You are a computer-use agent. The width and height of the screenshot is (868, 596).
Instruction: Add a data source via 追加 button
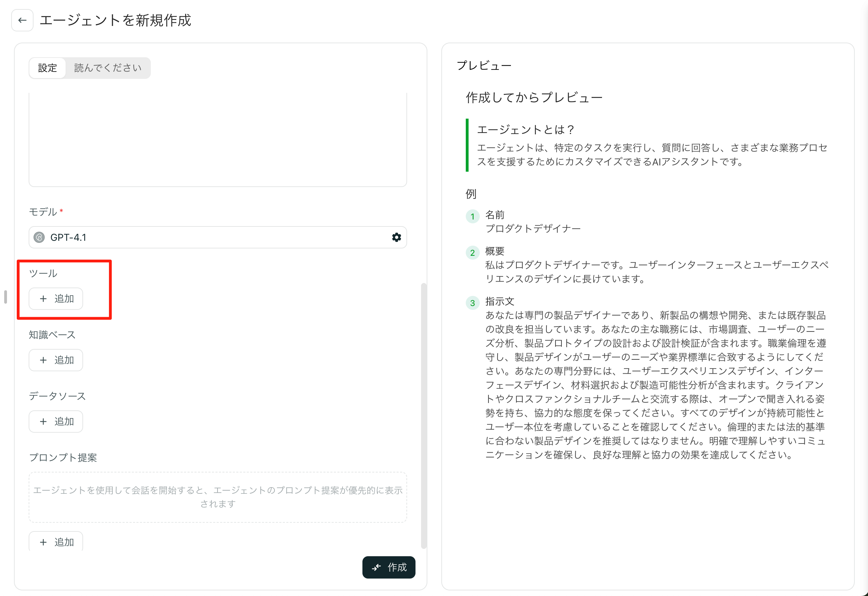(56, 422)
